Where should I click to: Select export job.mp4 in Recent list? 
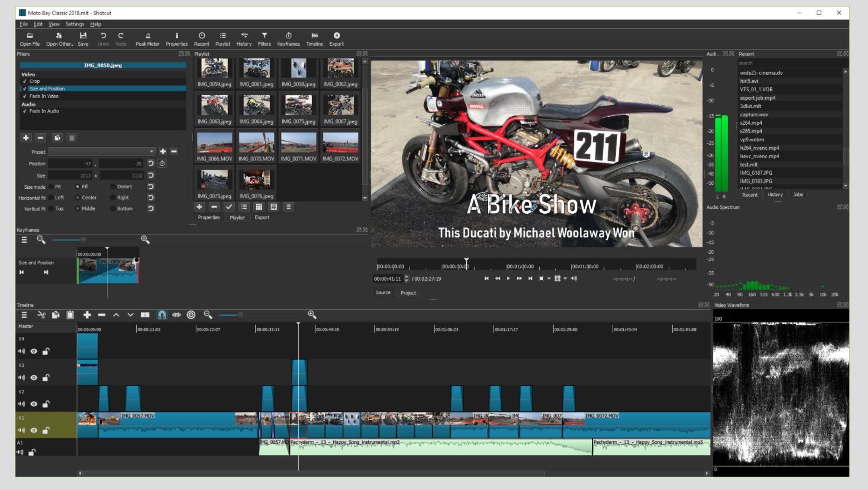tap(757, 98)
